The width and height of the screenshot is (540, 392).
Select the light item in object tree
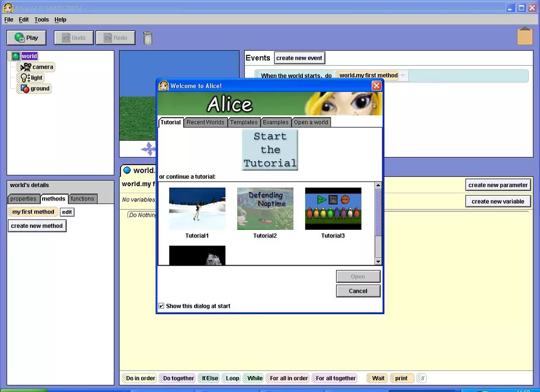(x=32, y=78)
